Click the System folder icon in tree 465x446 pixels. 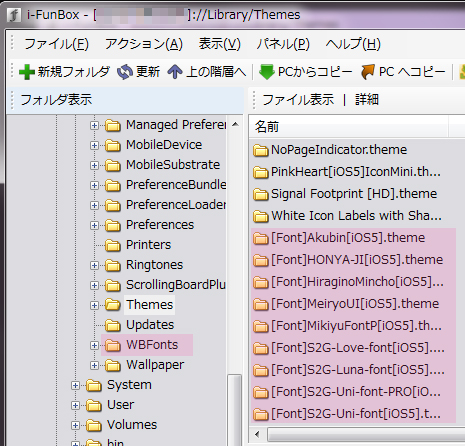pyautogui.click(x=94, y=385)
